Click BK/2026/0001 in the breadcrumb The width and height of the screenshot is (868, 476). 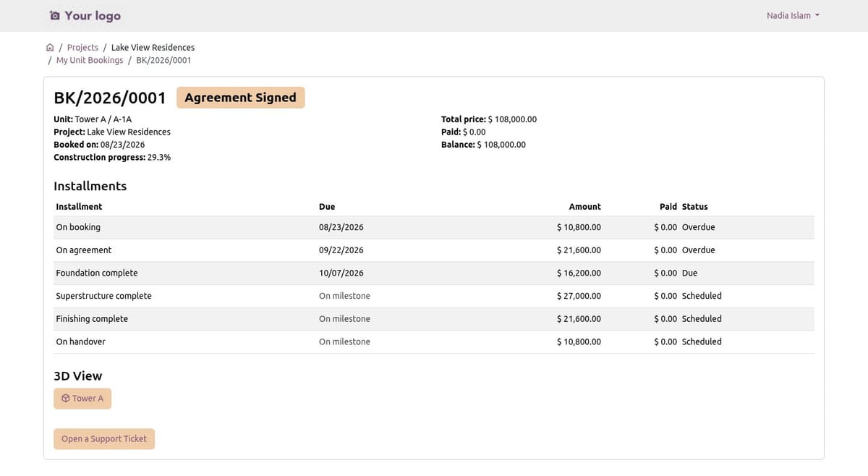tap(163, 60)
